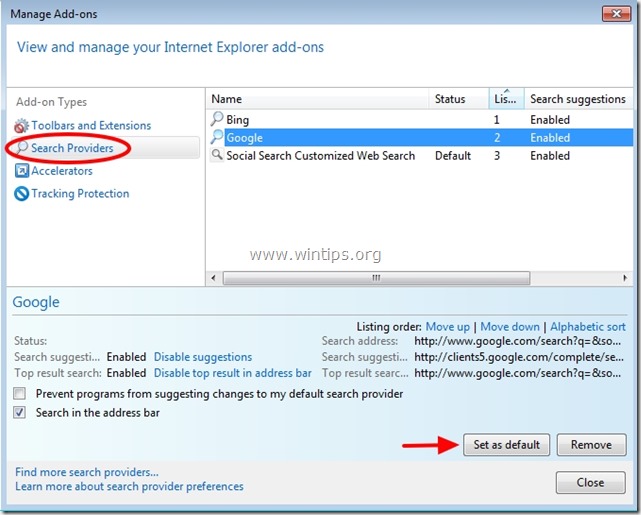This screenshot has width=641, height=515.
Task: Sort by the Status column header
Action: coord(459,99)
